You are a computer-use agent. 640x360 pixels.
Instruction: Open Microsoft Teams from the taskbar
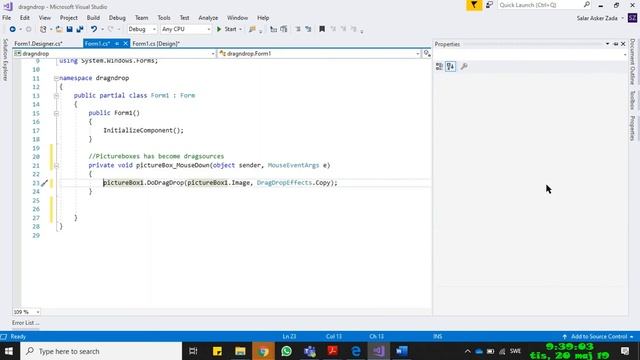pos(310,351)
